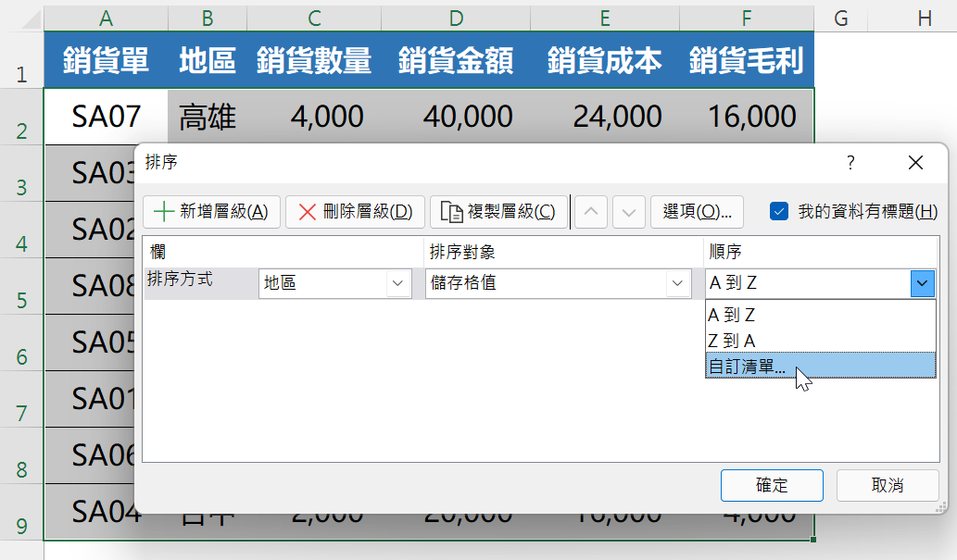Click the Copy Level (複製層級) button
Viewport: 957px width, 560px height.
coord(498,212)
